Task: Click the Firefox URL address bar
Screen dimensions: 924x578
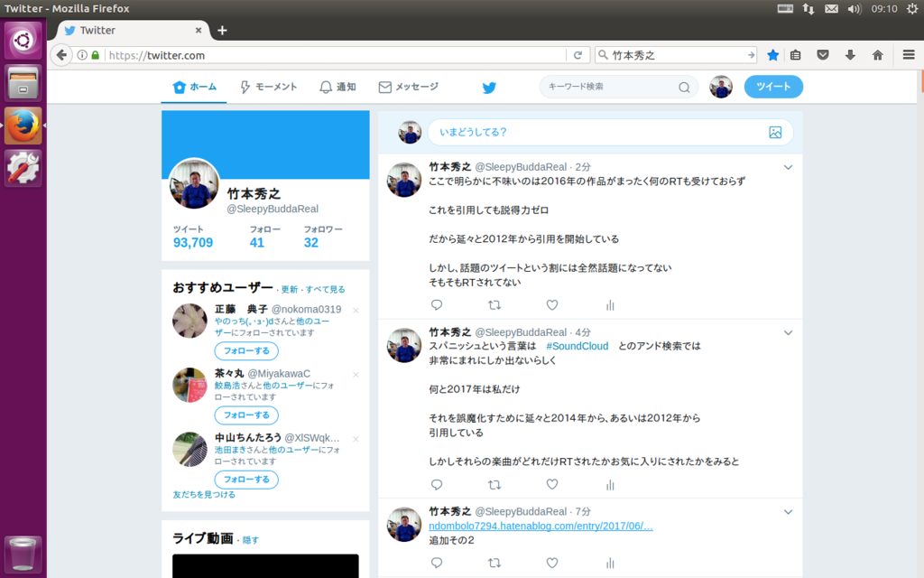Action: (336, 55)
